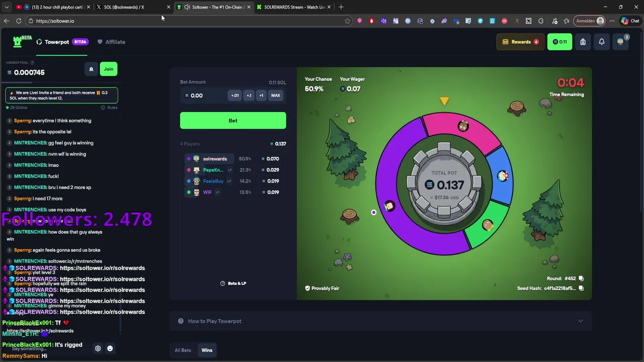Open the chat Rules link
Image resolution: width=644 pixels, height=362 pixels.
(109, 108)
